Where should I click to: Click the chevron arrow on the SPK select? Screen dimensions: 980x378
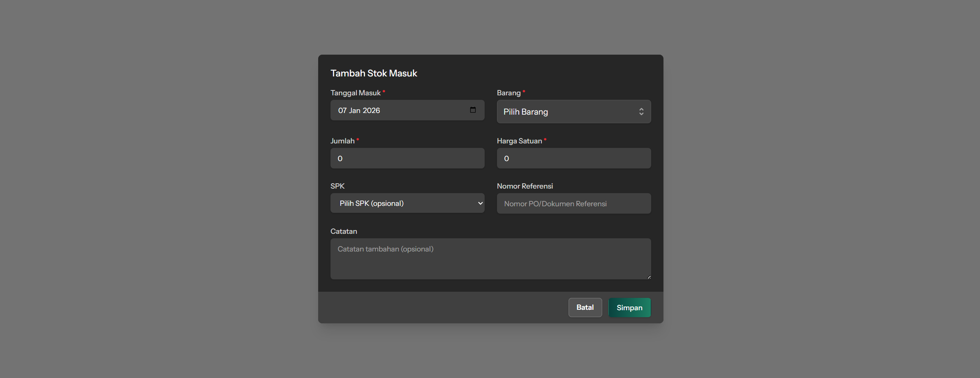coord(480,203)
